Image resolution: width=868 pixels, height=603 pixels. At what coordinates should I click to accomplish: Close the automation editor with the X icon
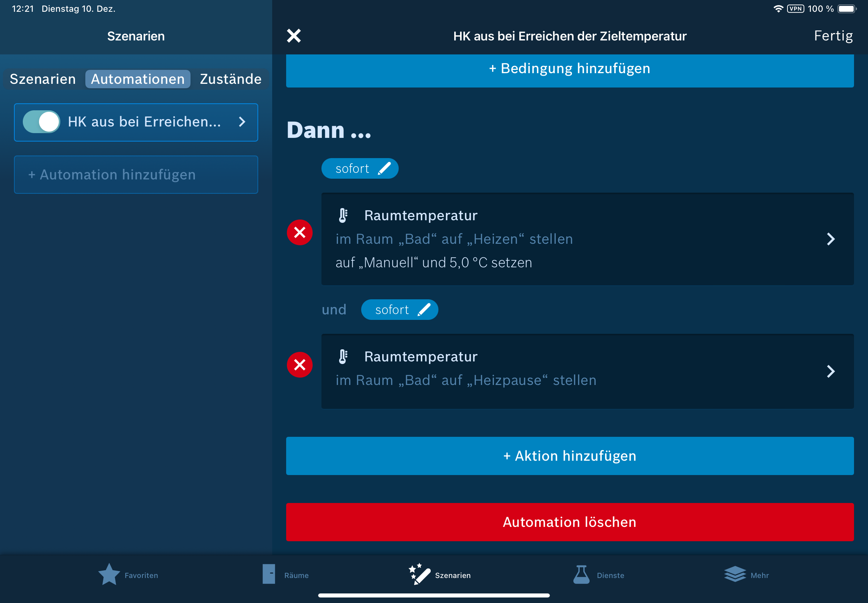tap(294, 36)
